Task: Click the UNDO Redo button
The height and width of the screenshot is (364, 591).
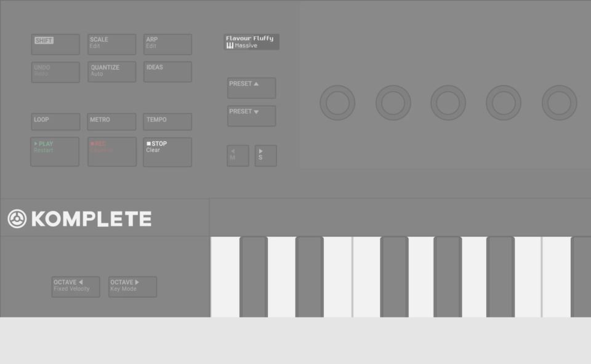Action: pyautogui.click(x=55, y=73)
